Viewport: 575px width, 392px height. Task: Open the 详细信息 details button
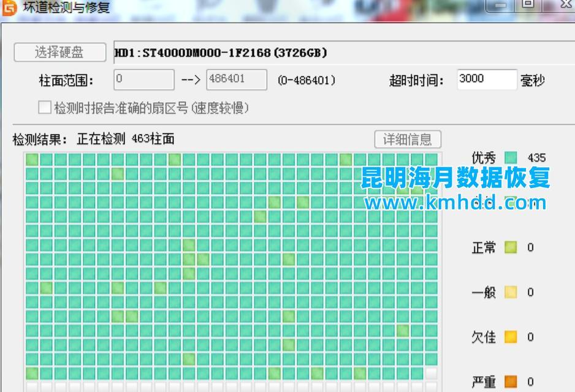click(408, 139)
